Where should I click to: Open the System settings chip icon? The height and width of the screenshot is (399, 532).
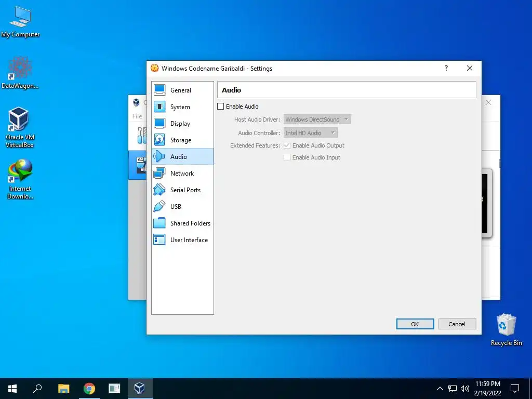coord(159,107)
